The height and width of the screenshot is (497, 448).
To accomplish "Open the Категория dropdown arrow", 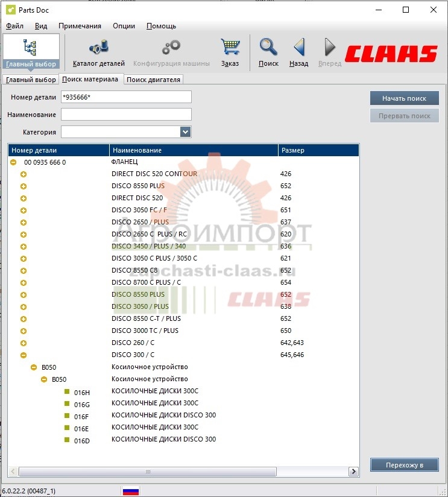I will coord(185,131).
